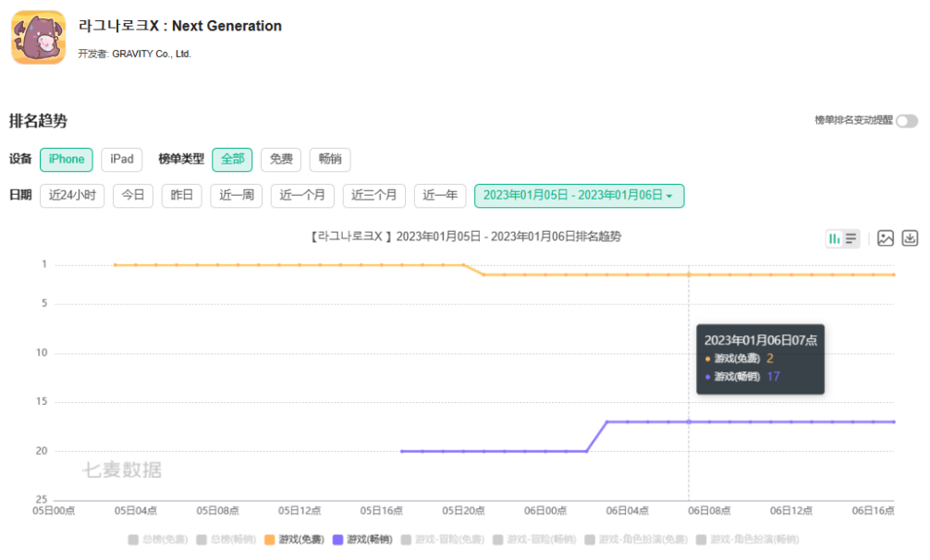
Task: Select 近24小时 date range
Action: pyautogui.click(x=72, y=196)
